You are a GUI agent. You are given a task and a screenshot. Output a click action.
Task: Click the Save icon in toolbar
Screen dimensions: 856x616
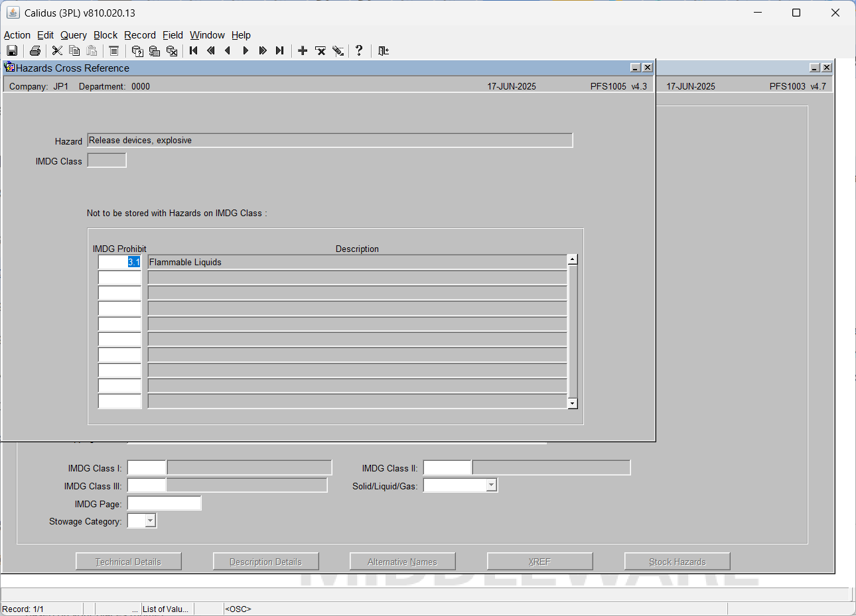12,51
